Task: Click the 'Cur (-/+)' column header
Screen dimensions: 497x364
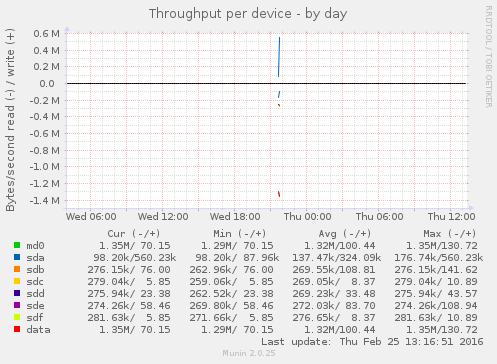Action: (134, 233)
